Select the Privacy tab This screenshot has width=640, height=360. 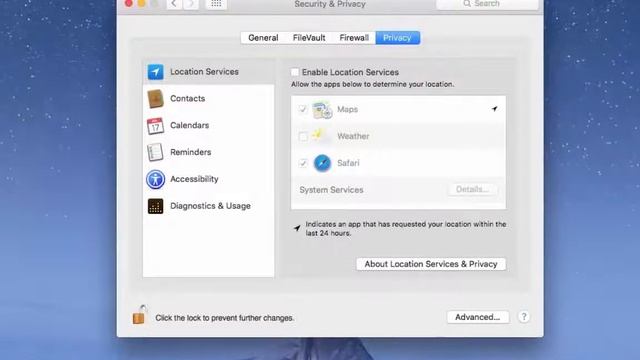(x=398, y=38)
